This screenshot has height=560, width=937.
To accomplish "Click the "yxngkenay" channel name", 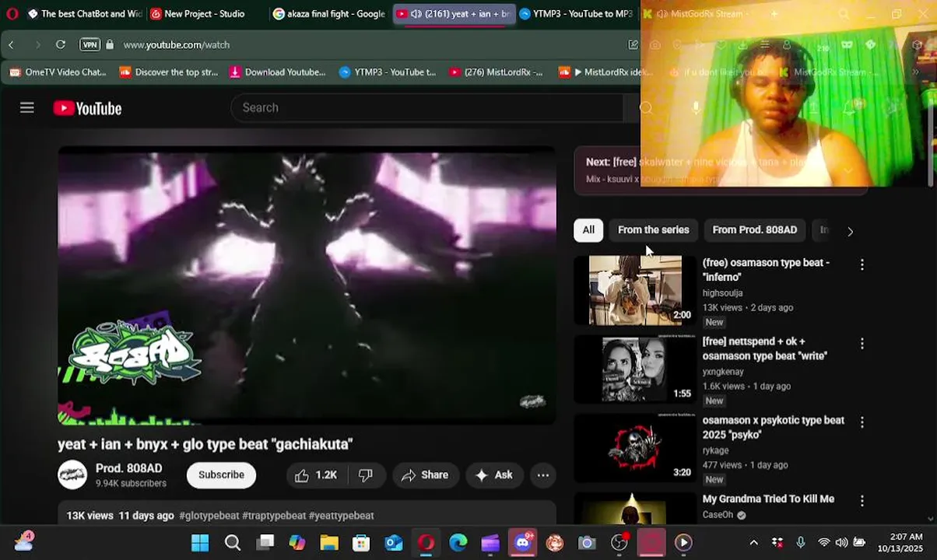I will click(724, 372).
